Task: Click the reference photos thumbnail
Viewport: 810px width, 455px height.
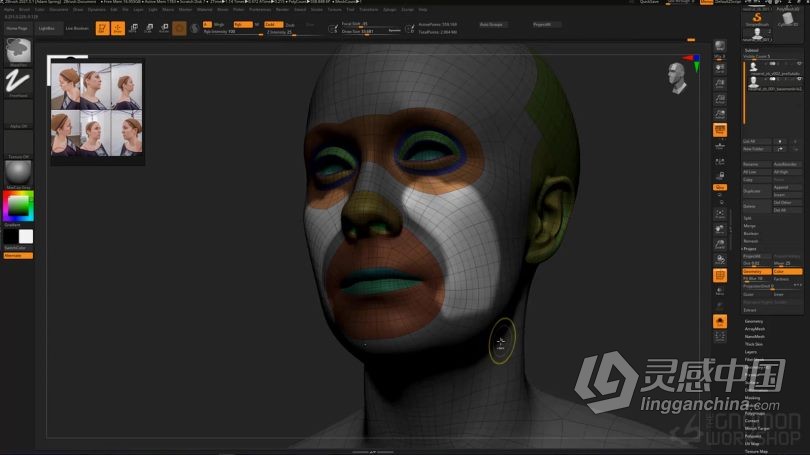Action: pos(96,109)
